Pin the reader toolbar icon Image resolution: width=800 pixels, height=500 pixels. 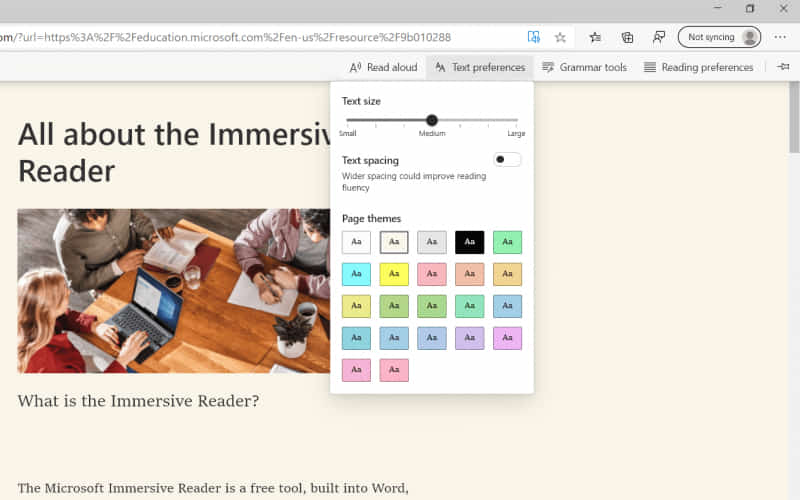(783, 66)
